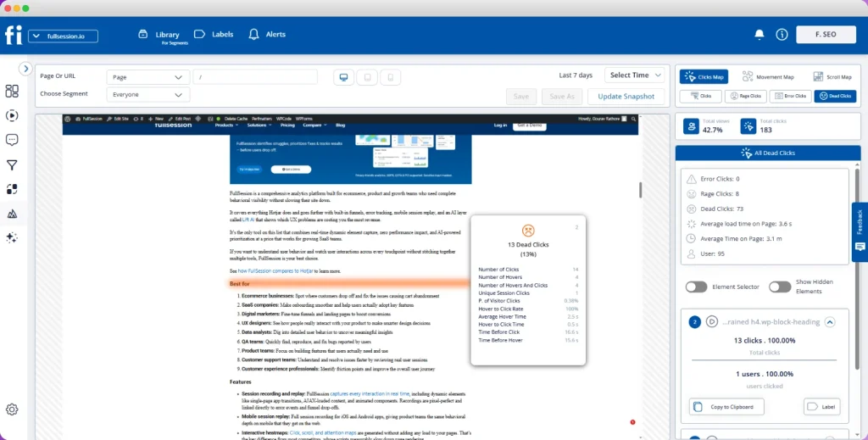
Task: Switch to the Clicks Map tab
Action: tap(704, 77)
